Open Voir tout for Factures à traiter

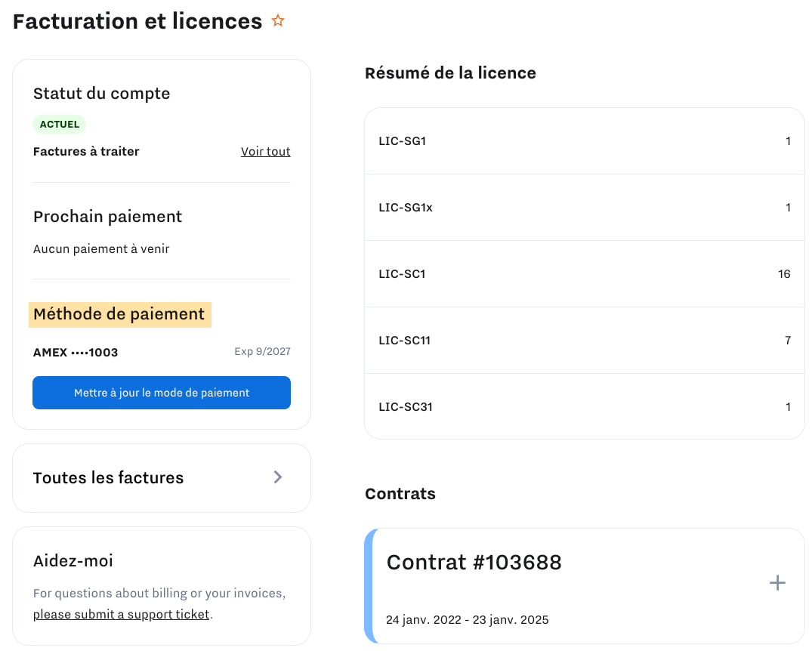coord(265,151)
